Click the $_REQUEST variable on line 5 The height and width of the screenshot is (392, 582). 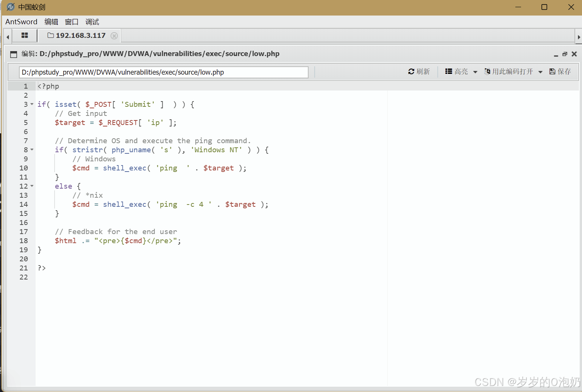(118, 122)
